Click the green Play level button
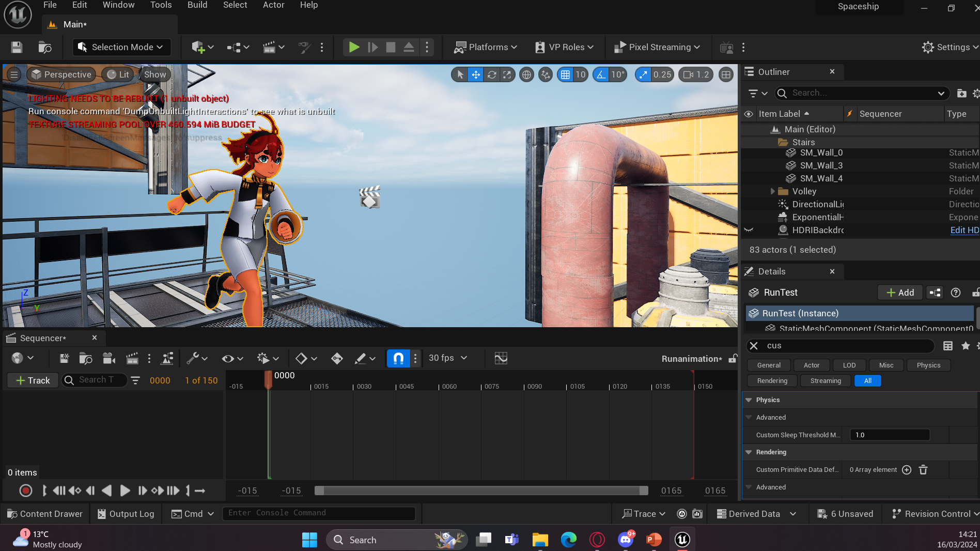 pos(354,47)
